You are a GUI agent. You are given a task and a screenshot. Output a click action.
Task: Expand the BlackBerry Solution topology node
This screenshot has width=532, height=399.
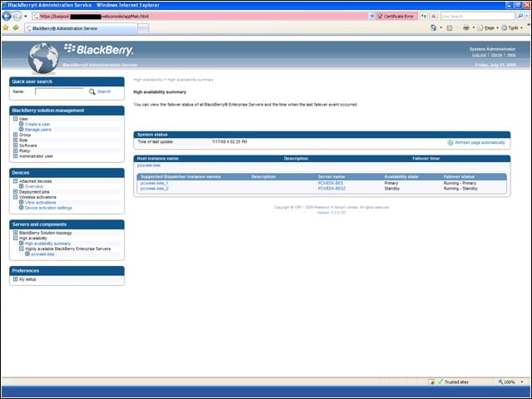pyautogui.click(x=15, y=233)
